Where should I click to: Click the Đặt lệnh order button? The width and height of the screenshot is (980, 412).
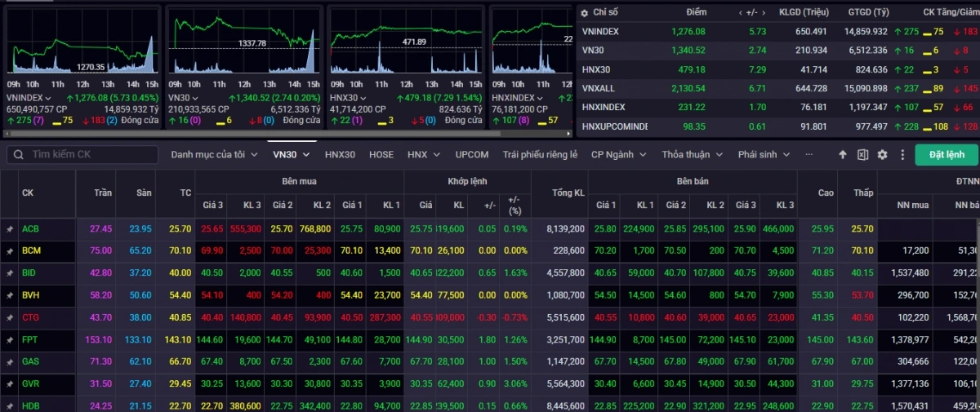946,154
